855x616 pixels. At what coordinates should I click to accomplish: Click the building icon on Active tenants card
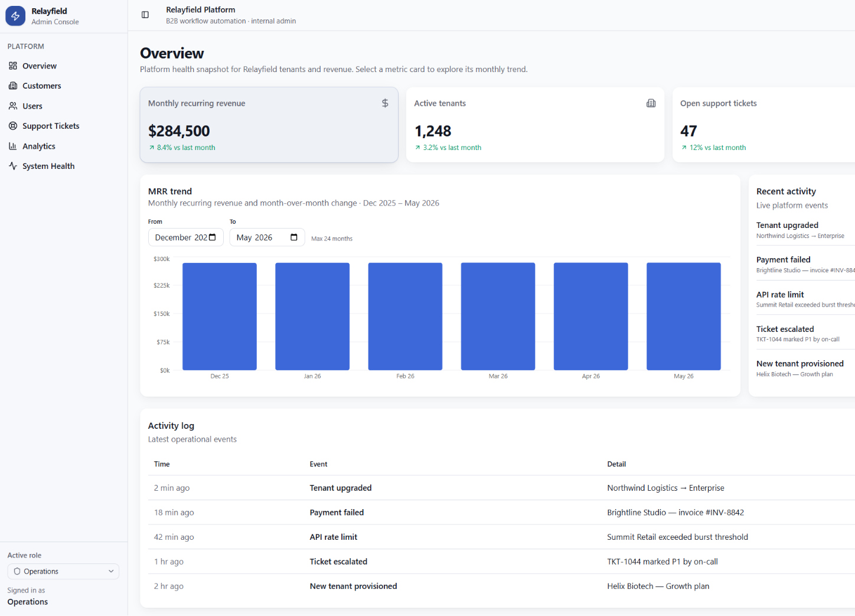click(x=651, y=103)
